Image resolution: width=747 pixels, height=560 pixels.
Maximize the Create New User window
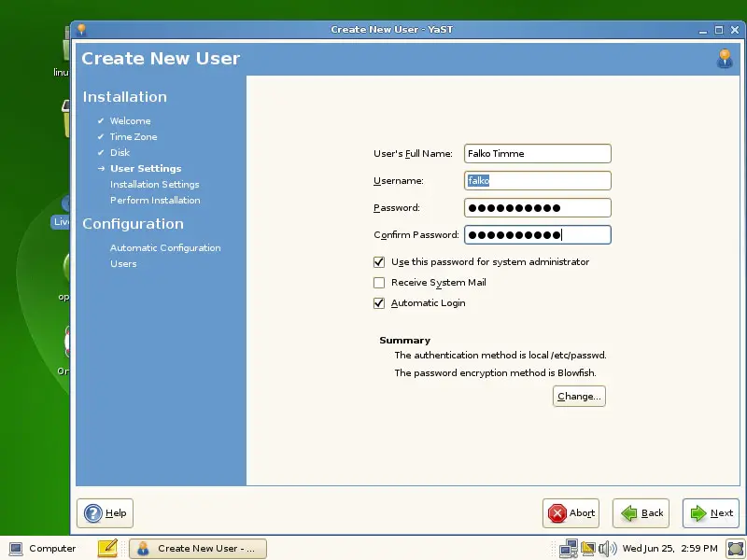click(719, 30)
